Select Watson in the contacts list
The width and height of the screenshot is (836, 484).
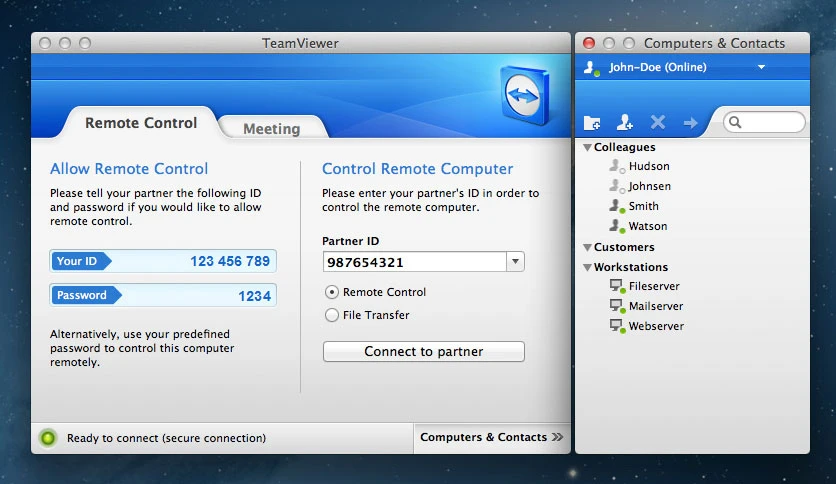pyautogui.click(x=648, y=226)
